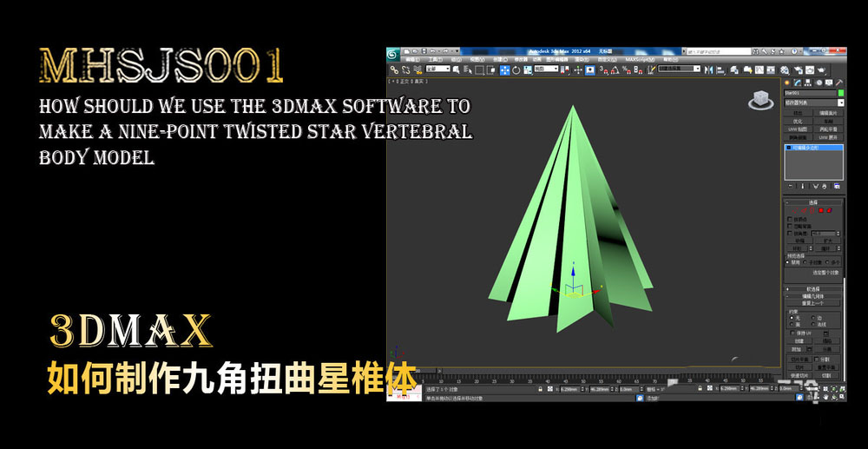Click the ViewCube in viewport
This screenshot has height=449, width=868.
761,100
